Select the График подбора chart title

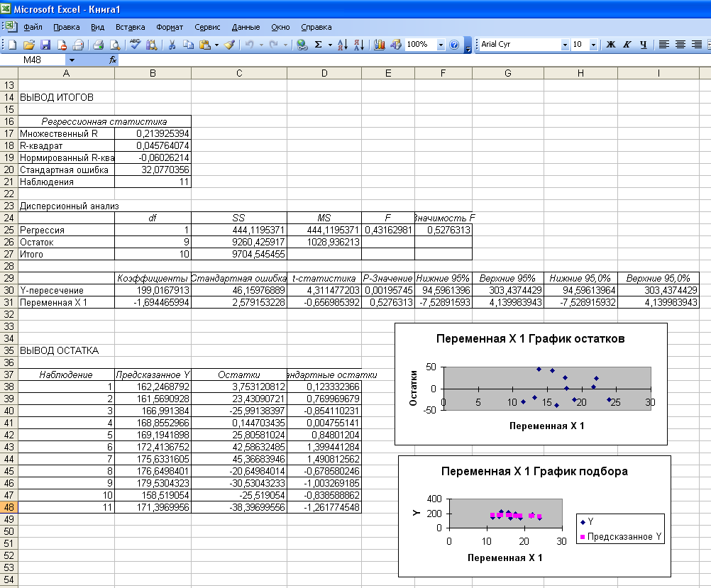click(534, 471)
